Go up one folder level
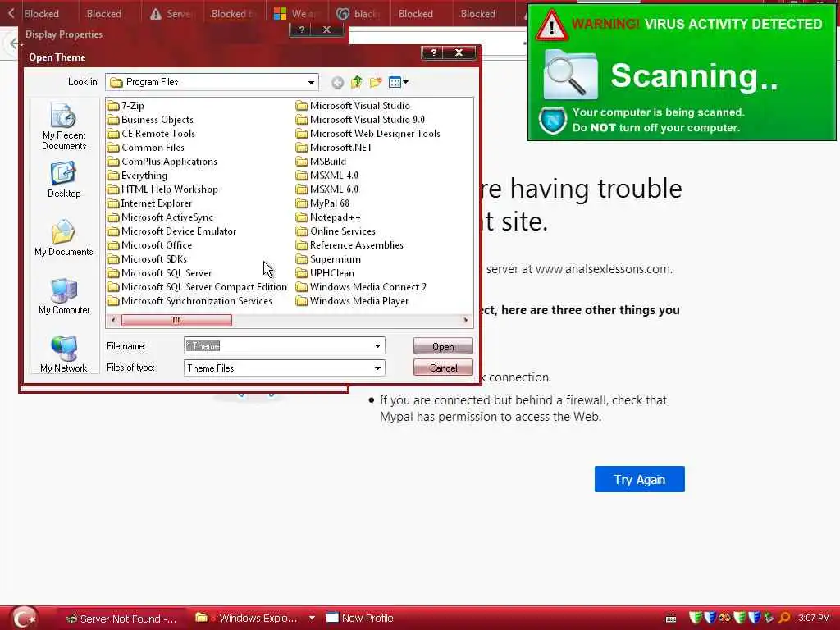840x630 pixels. 356,82
